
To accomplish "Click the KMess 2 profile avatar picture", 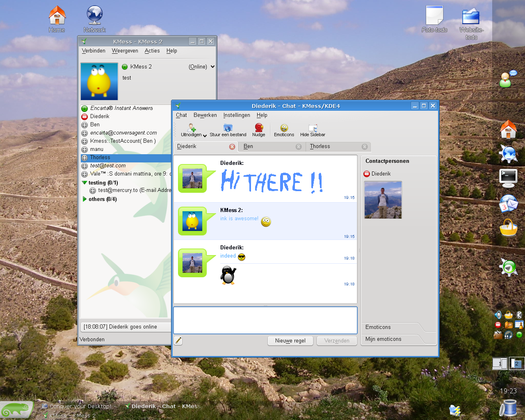I will click(x=99, y=81).
